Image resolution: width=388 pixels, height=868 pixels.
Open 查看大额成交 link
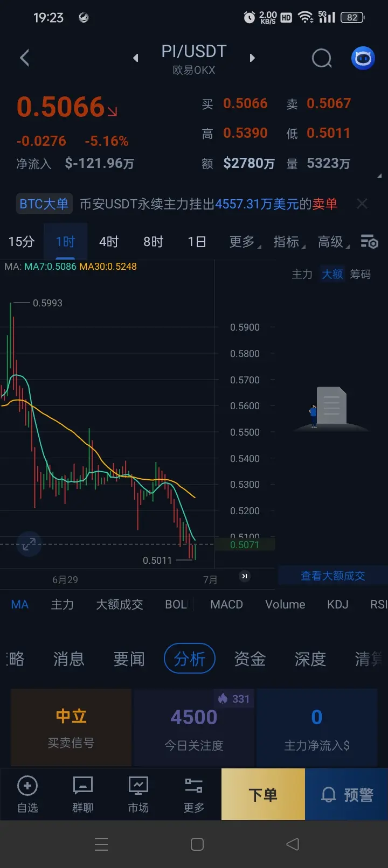[x=332, y=576]
